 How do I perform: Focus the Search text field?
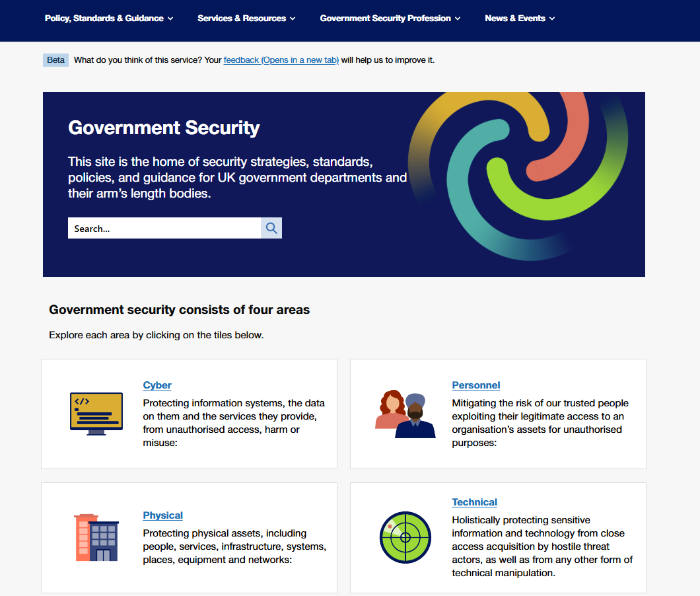click(x=164, y=228)
